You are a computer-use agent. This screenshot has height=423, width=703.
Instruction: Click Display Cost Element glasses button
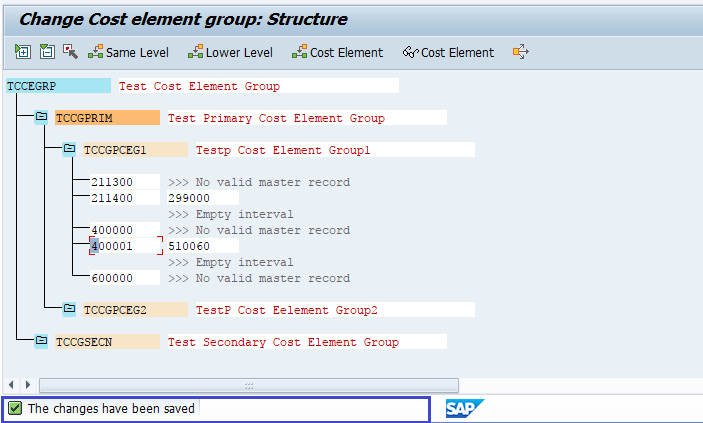[x=448, y=52]
